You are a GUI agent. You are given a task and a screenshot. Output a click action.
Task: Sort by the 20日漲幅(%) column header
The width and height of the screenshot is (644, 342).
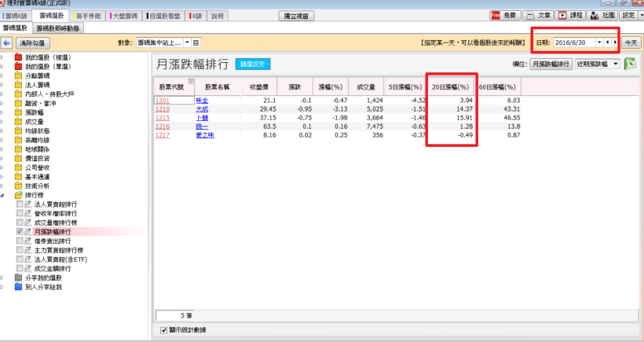(450, 87)
